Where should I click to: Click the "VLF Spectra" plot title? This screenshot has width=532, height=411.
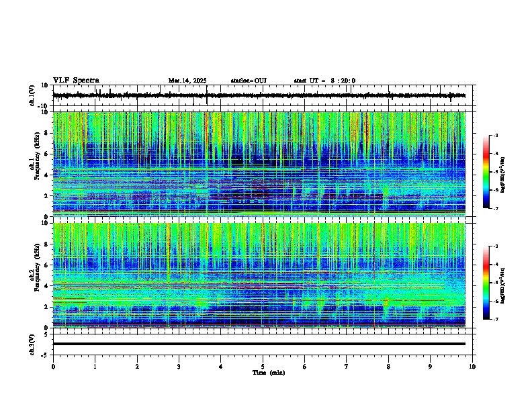coord(76,81)
